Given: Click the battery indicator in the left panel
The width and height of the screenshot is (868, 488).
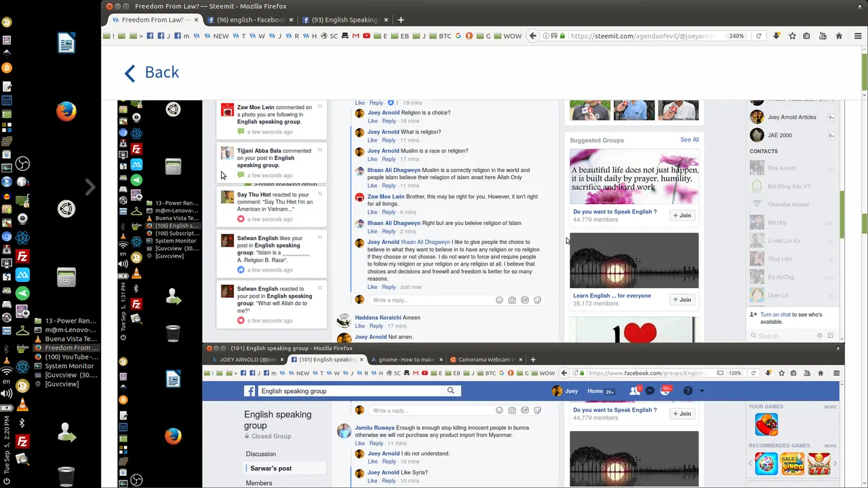Looking at the screenshot, I should point(7,408).
